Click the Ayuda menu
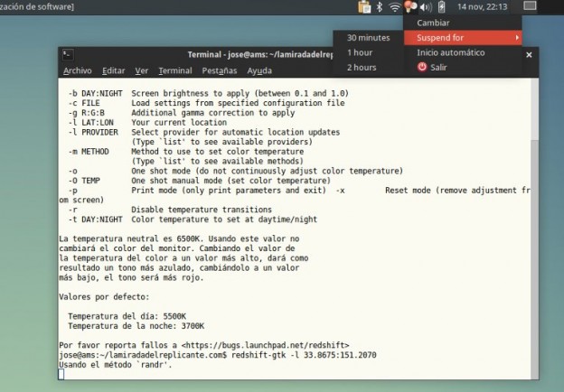 259,70
